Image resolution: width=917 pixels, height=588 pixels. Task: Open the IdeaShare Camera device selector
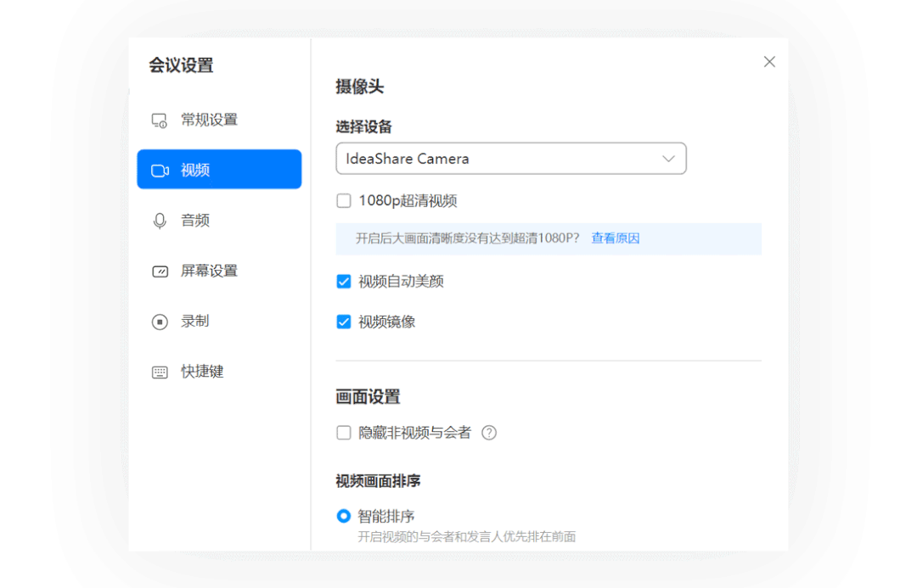click(x=510, y=159)
